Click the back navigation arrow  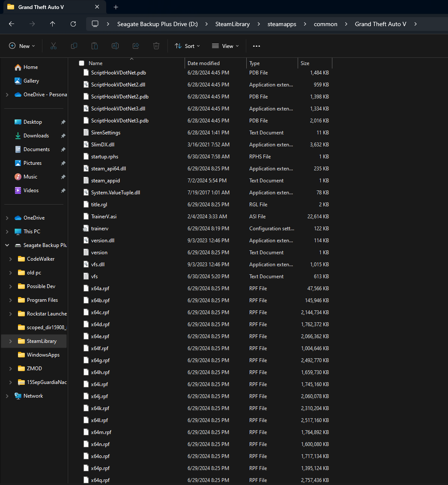(11, 24)
